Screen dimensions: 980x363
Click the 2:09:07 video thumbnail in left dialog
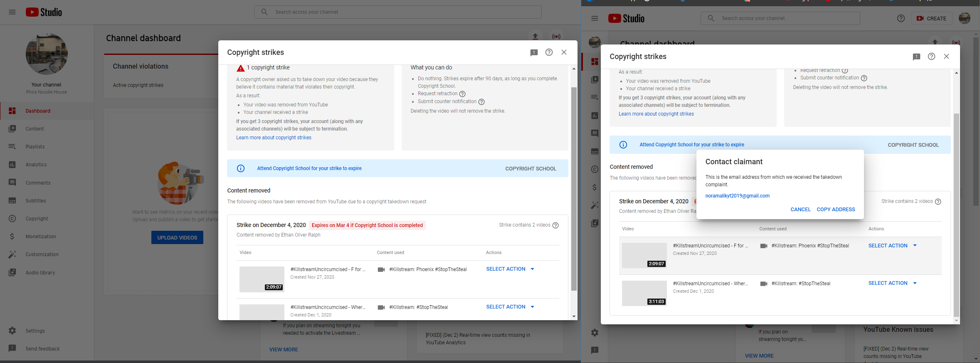coord(262,279)
